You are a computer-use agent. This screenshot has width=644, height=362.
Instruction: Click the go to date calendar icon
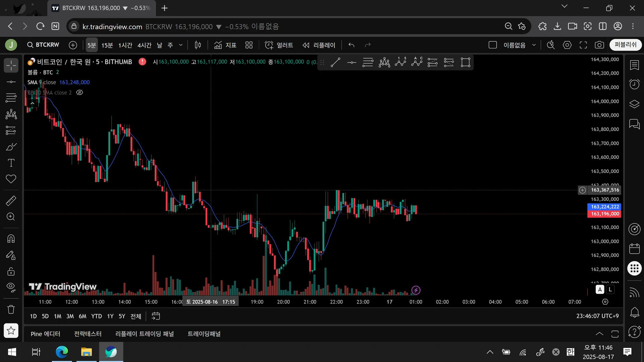(156, 316)
